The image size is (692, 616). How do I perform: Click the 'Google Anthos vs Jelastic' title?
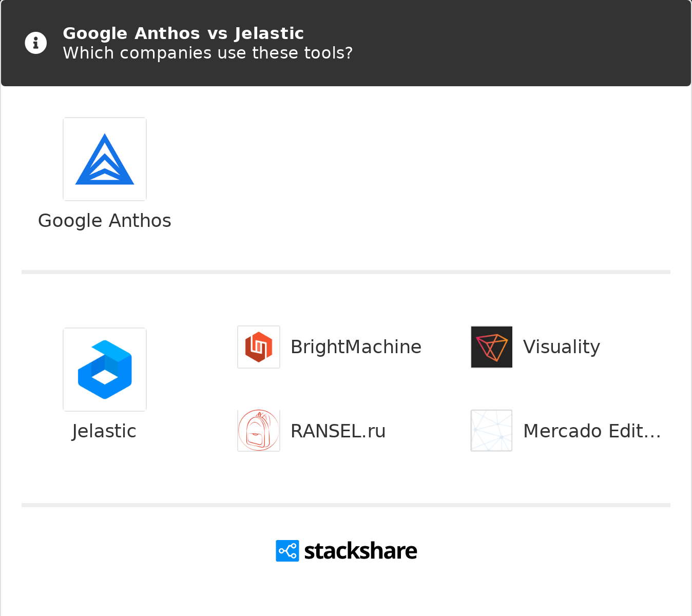(x=183, y=33)
